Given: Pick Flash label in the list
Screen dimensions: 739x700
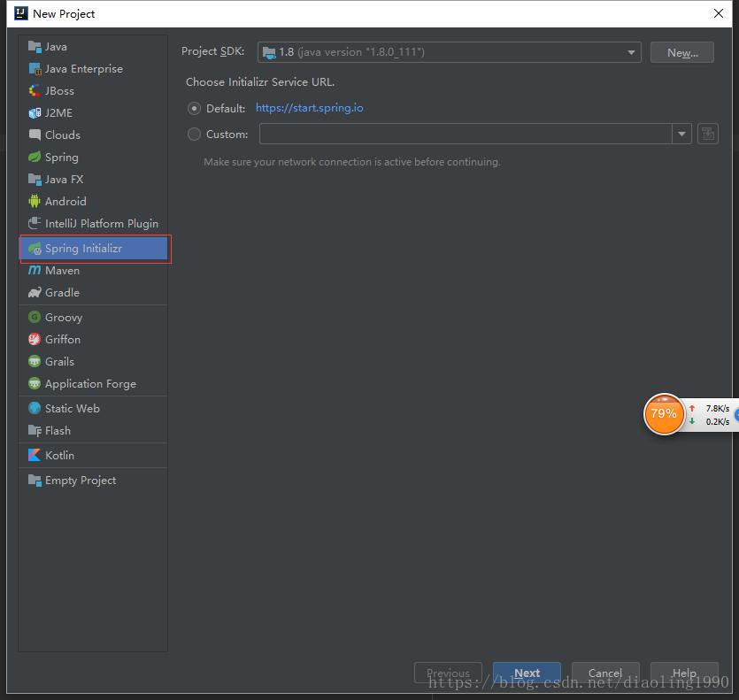Looking at the screenshot, I should click(x=58, y=430).
